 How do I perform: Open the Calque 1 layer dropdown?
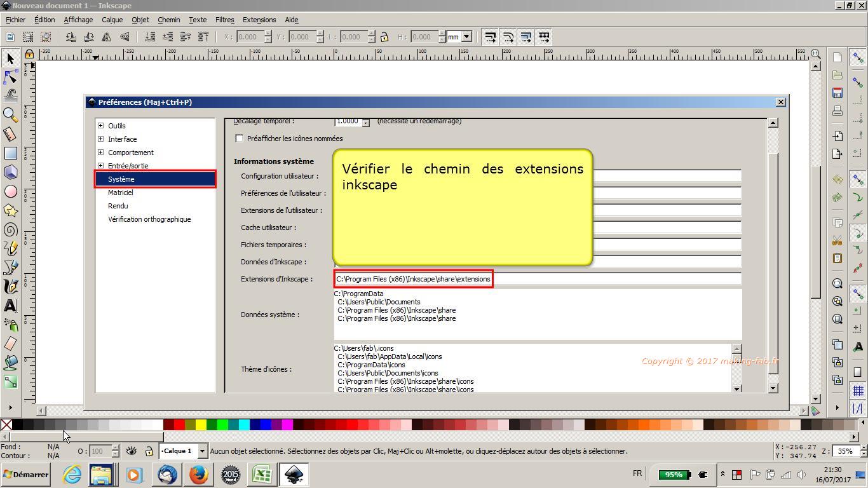click(202, 451)
